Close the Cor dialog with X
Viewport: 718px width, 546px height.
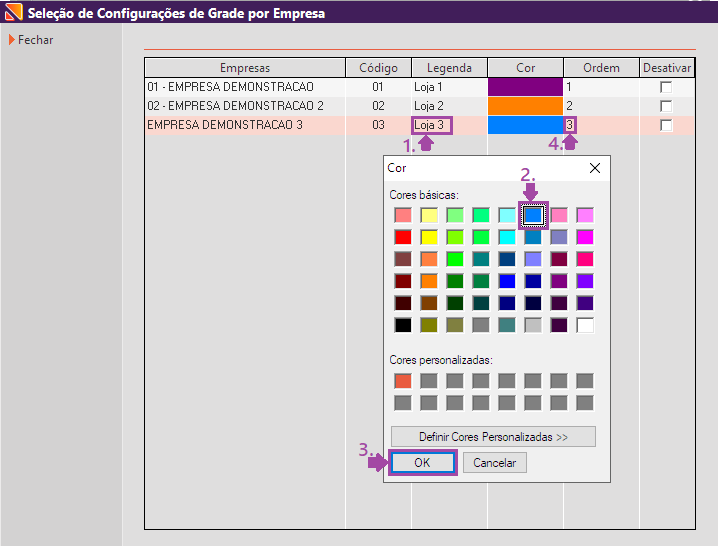point(595,168)
